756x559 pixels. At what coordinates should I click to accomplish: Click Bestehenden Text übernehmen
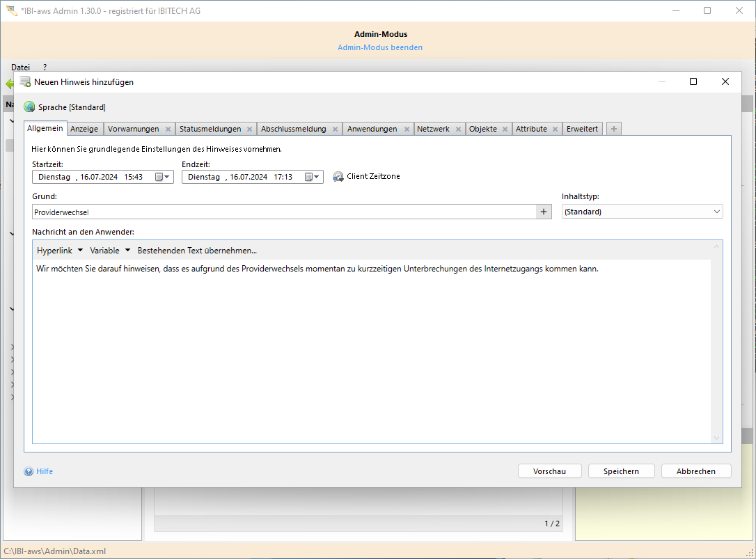pos(197,251)
